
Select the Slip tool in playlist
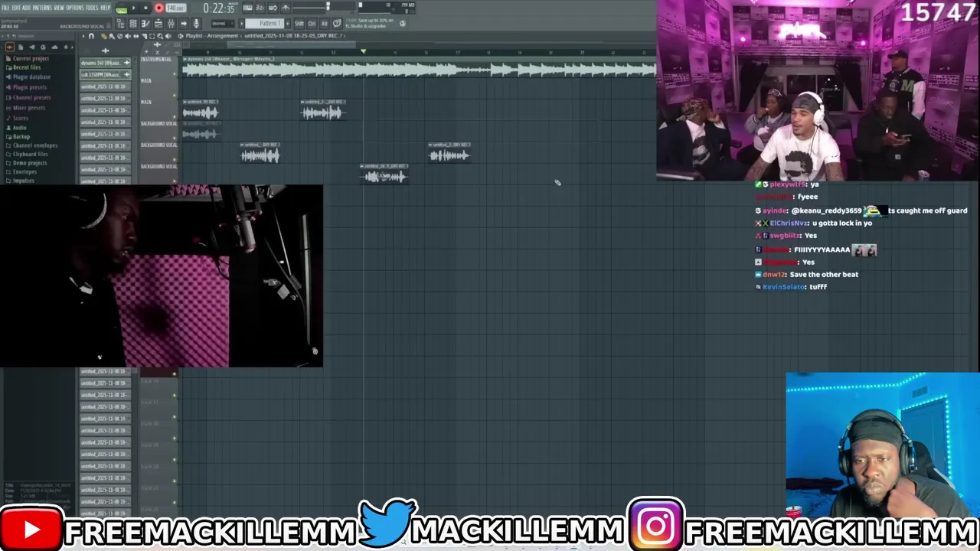pos(136,36)
